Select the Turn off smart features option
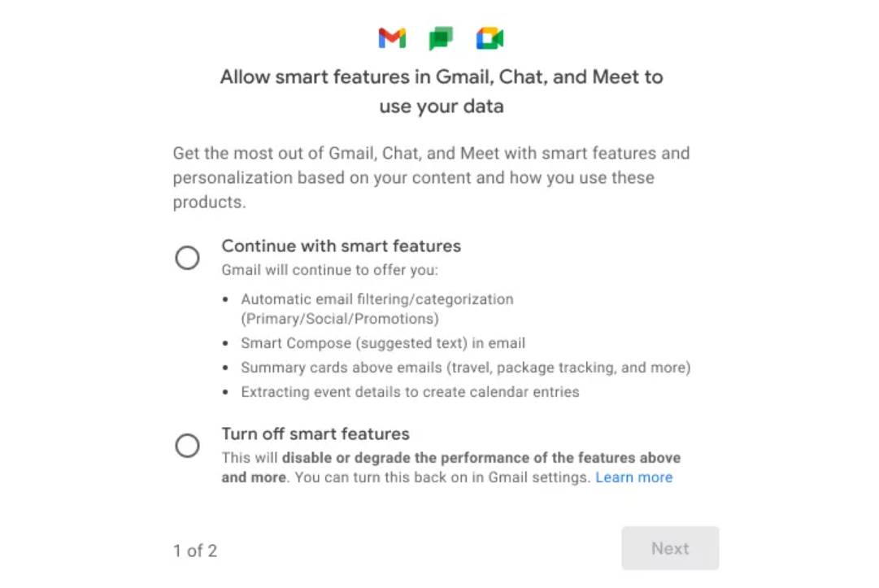Viewport: 879px width, 588px height. click(188, 446)
